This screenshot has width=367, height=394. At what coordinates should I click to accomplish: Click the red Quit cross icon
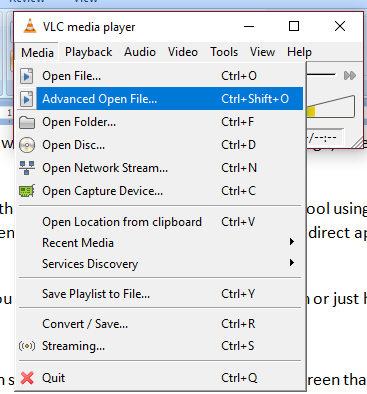click(27, 378)
